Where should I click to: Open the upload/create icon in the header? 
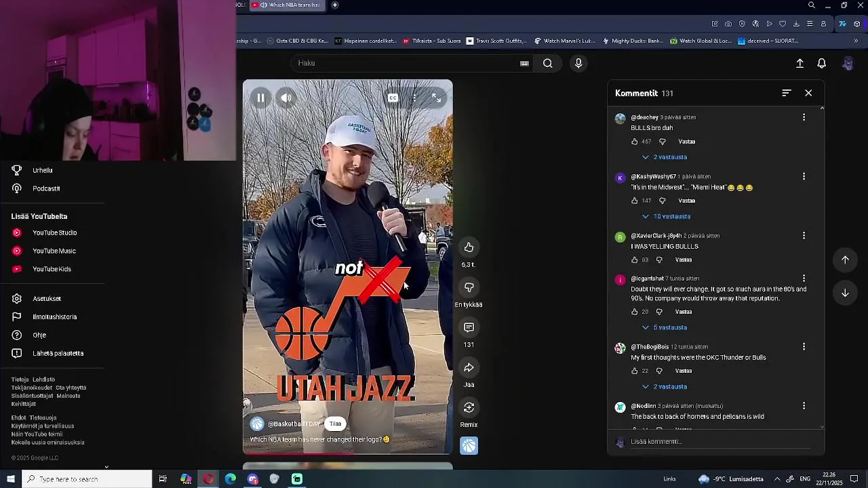[800, 63]
